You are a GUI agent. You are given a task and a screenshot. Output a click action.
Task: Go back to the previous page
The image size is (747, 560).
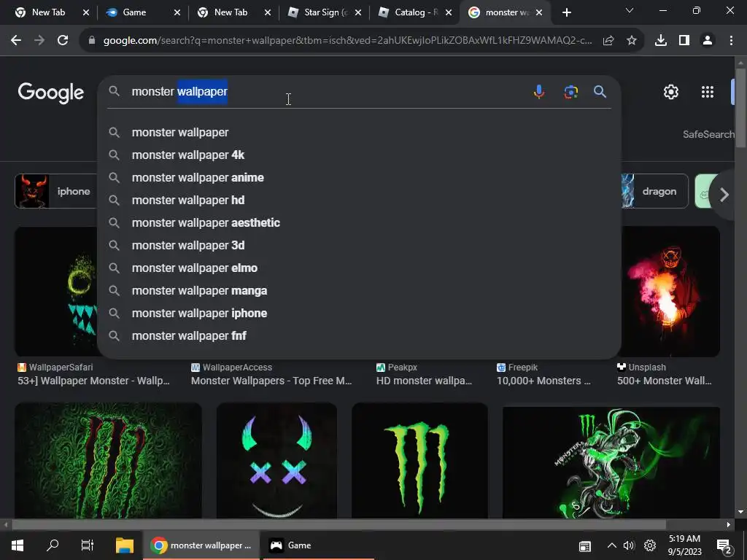pyautogui.click(x=16, y=41)
